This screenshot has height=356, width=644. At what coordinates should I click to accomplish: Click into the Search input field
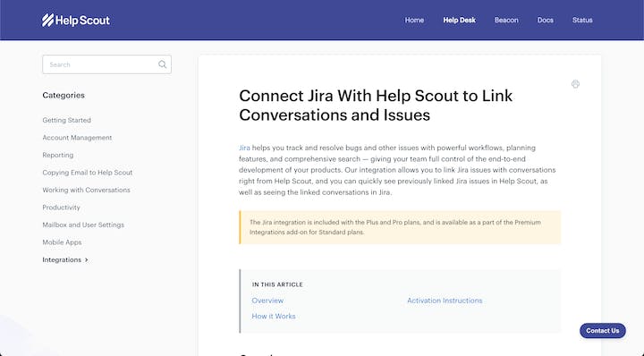106,64
